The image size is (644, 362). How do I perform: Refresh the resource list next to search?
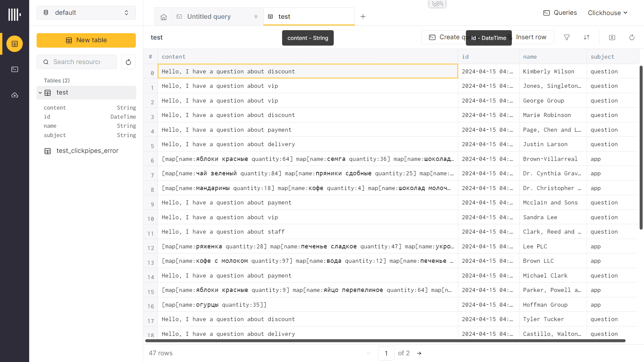coord(128,62)
